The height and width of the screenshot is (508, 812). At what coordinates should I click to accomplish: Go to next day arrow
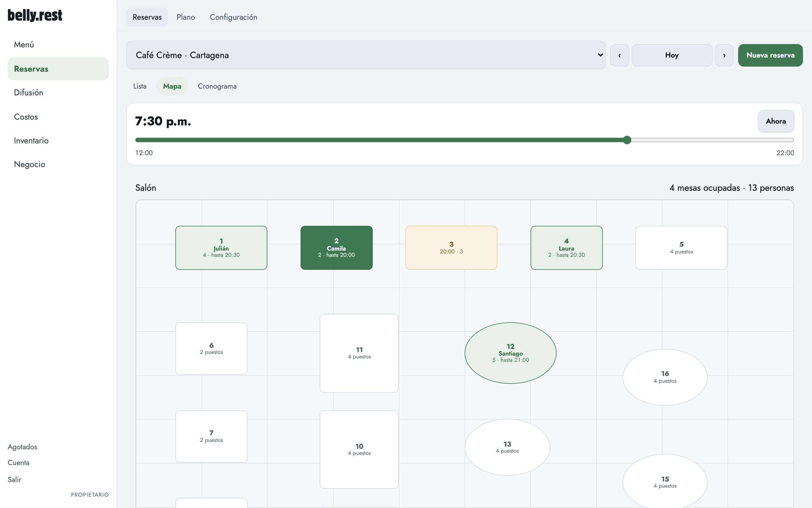coord(724,55)
